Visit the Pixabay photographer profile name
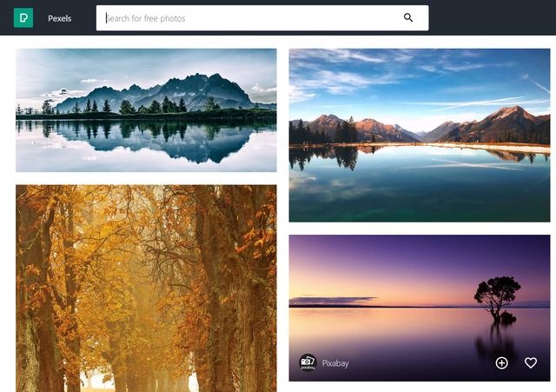Screen dimensions: 556x392 coord(335,363)
